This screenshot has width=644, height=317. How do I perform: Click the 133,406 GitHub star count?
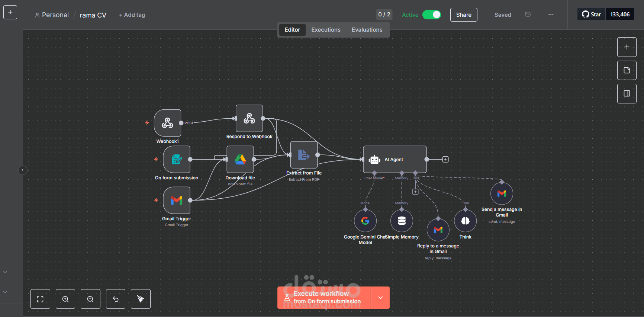tap(620, 14)
